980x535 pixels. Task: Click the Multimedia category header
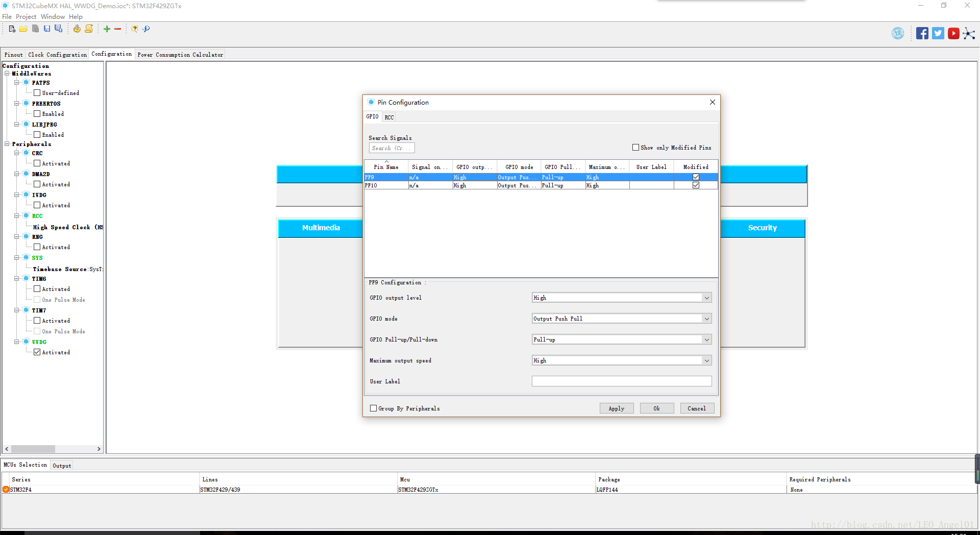(321, 228)
